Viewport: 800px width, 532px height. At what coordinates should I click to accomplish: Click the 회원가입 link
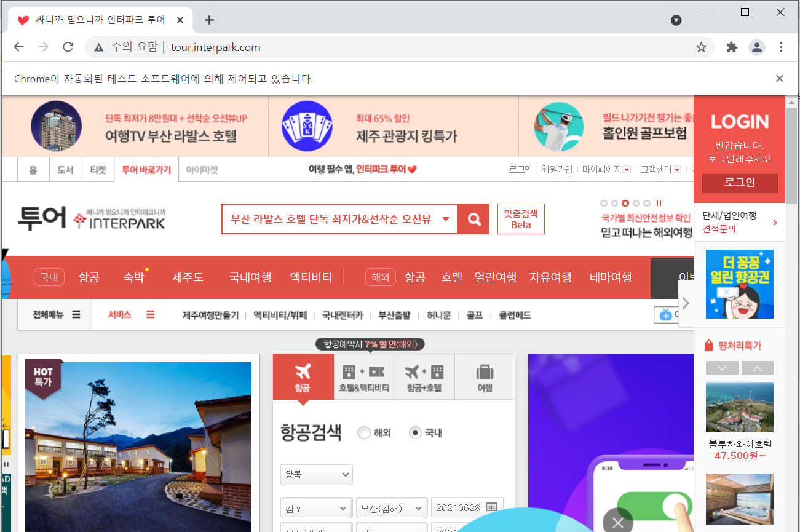pos(556,170)
